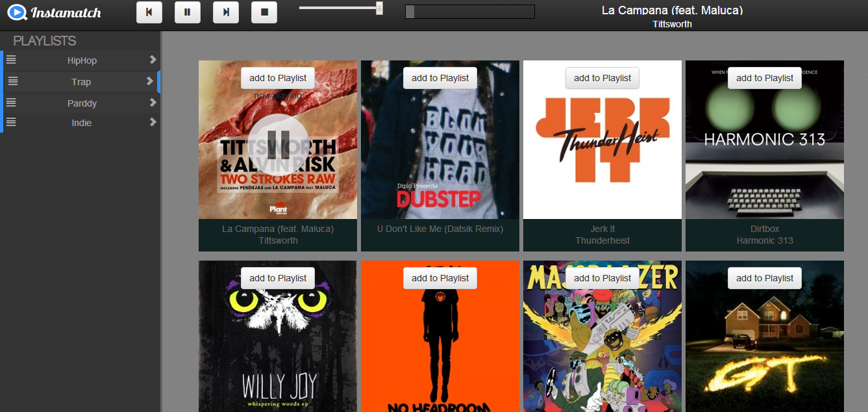Click the now-playing title in the header
The height and width of the screenshot is (412, 868).
(672, 10)
